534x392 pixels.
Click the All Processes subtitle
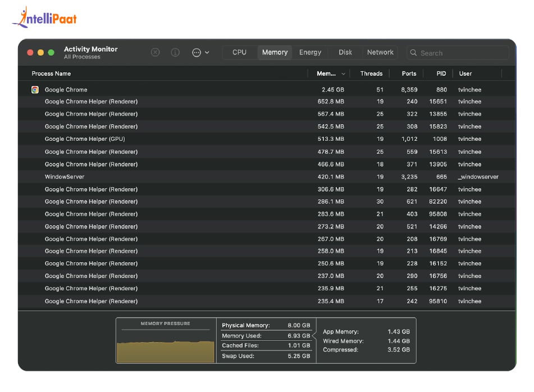tap(82, 57)
